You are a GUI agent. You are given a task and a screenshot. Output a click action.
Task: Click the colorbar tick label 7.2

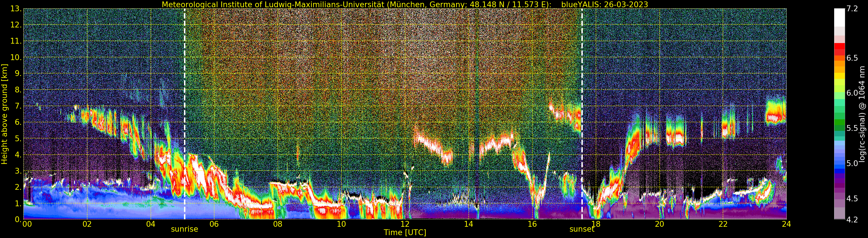click(852, 9)
